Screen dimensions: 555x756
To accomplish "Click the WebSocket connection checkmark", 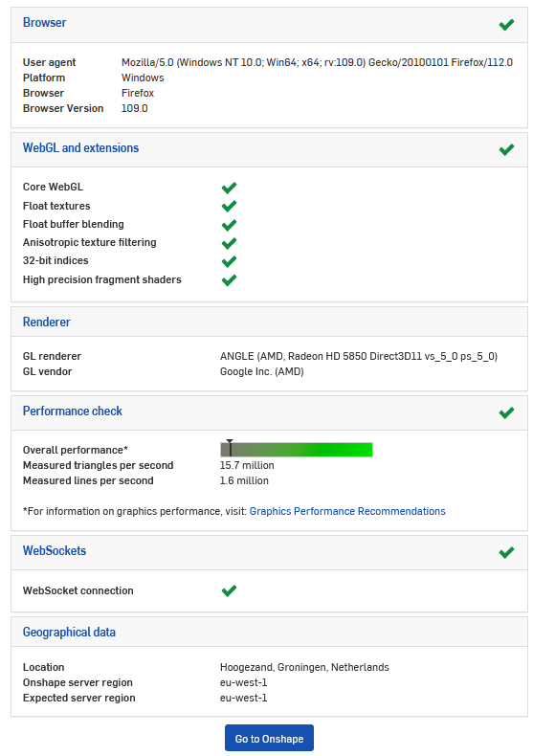I will click(x=229, y=590).
